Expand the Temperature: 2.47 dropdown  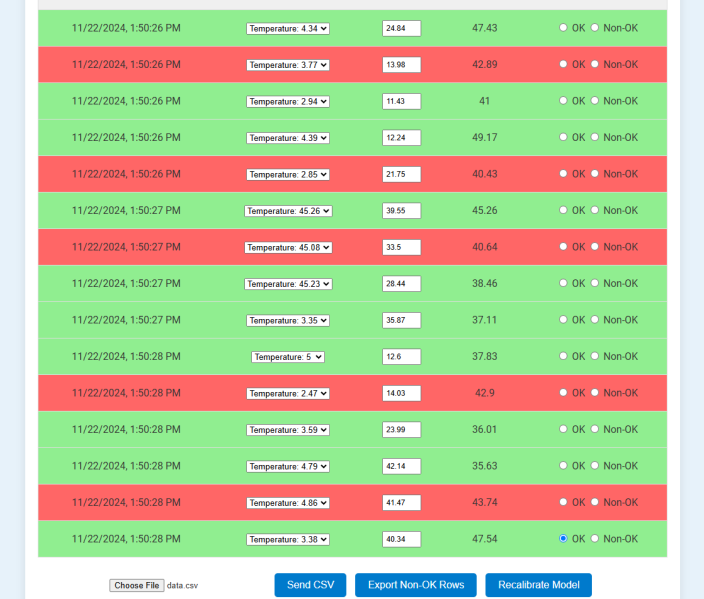(288, 393)
